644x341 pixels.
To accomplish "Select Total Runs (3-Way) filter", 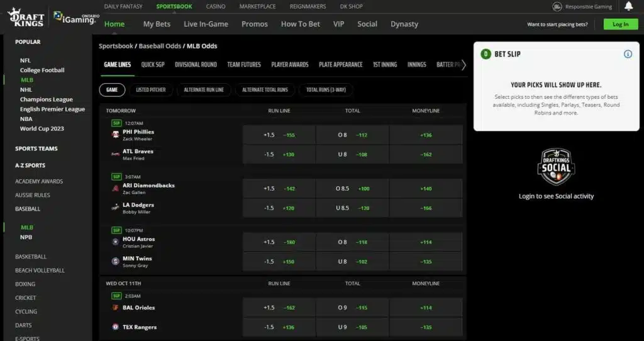I will (x=326, y=89).
